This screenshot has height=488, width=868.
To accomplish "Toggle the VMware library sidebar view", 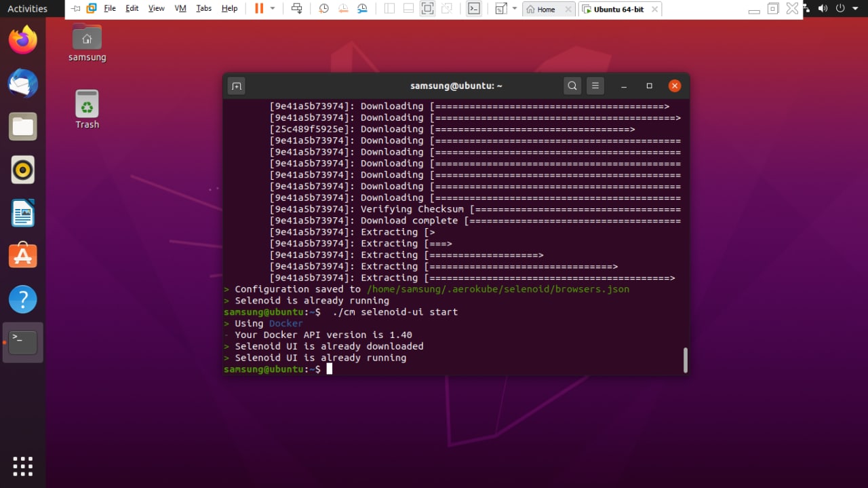I will [389, 9].
